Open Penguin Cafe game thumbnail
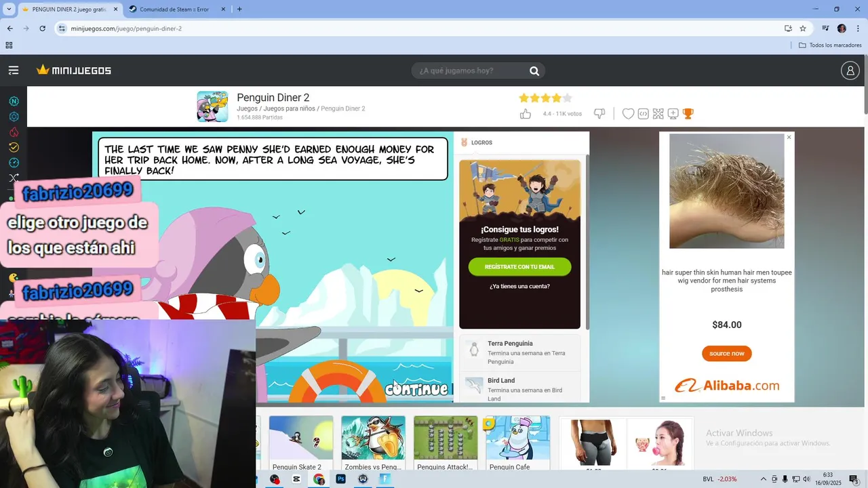The image size is (868, 488). 518,444
